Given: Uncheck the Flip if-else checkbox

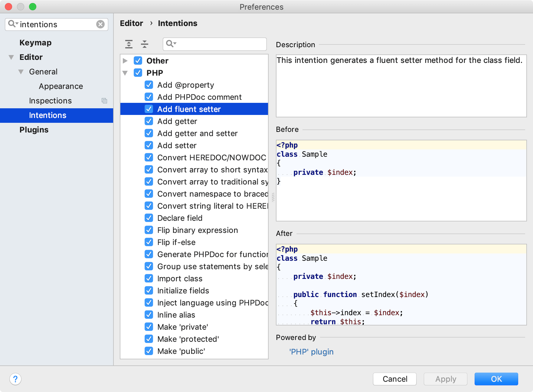Looking at the screenshot, I should (x=149, y=242).
